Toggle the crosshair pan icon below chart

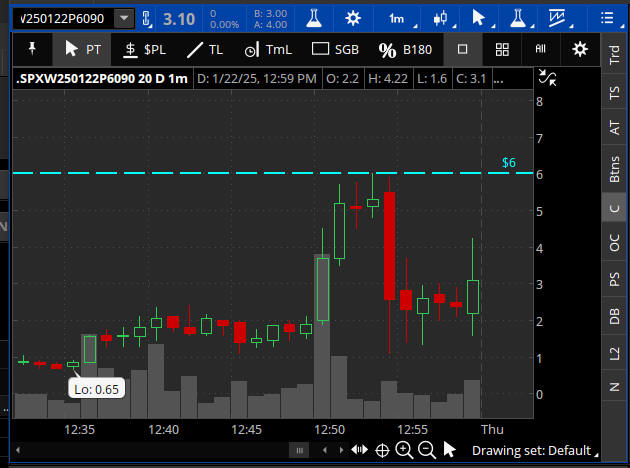click(x=382, y=450)
